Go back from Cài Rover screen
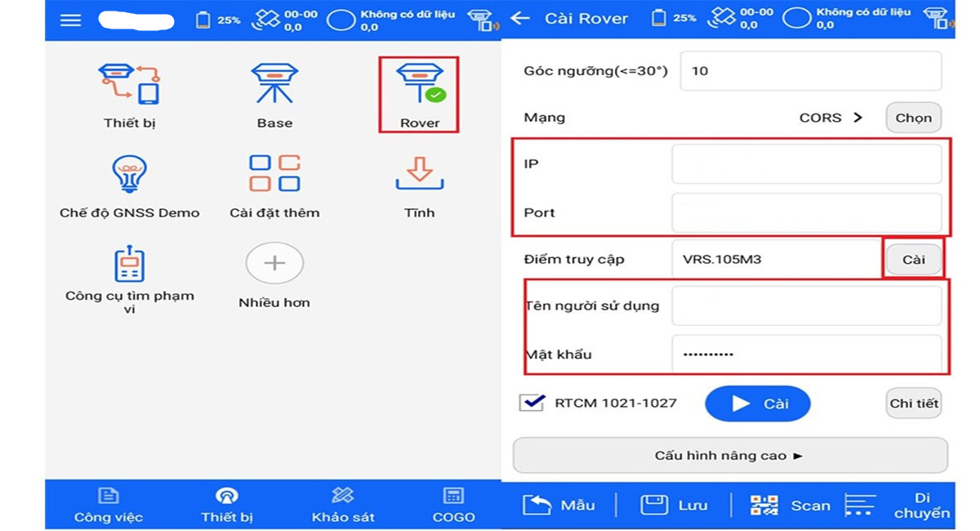Screen dimensions: 980x531 pos(519,19)
